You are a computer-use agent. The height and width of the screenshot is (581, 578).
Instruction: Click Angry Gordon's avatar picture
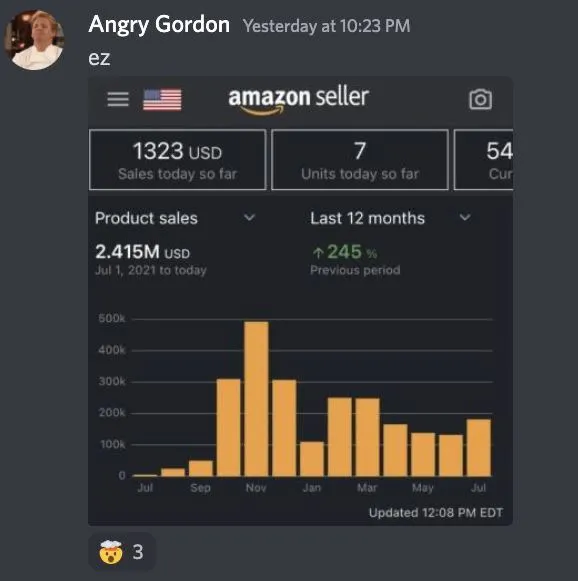click(x=34, y=40)
